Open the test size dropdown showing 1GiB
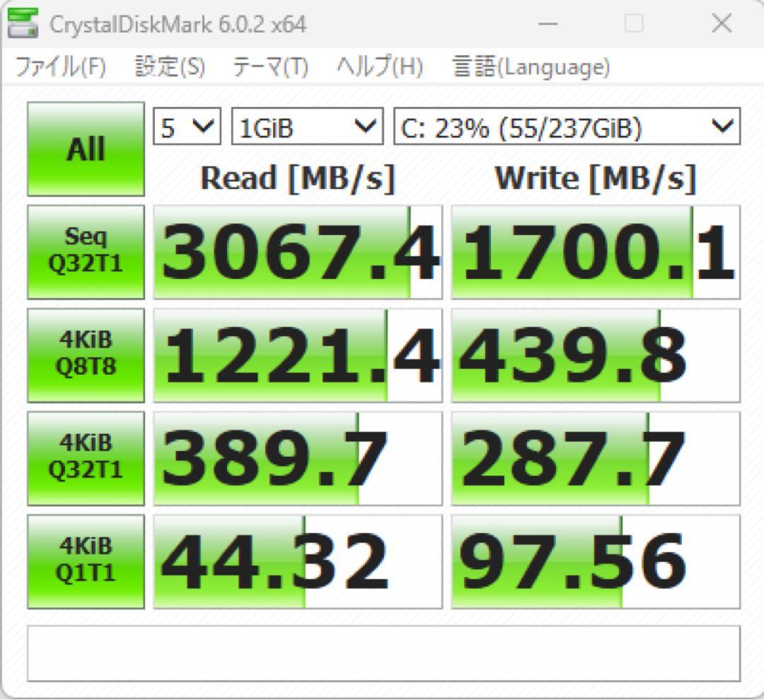 [306, 127]
